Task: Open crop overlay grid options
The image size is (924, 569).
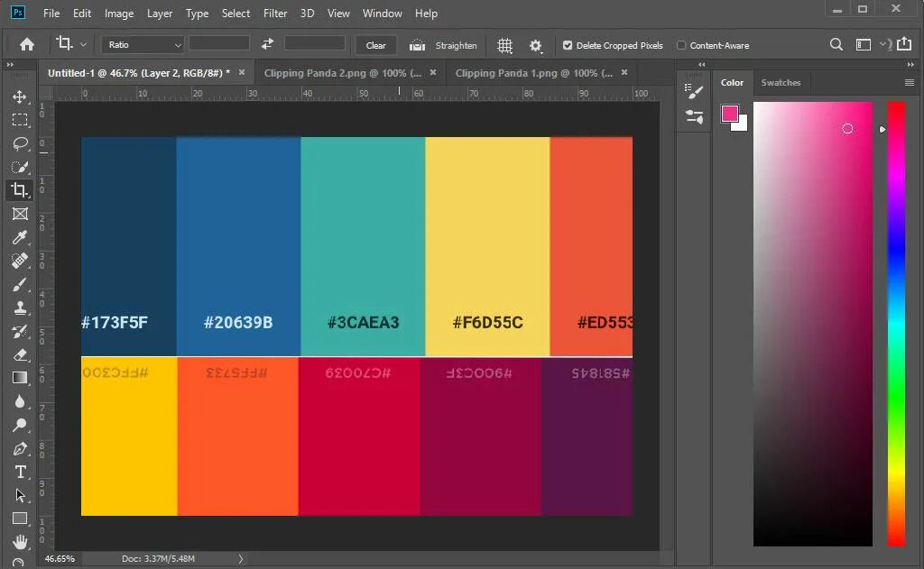Action: [504, 45]
